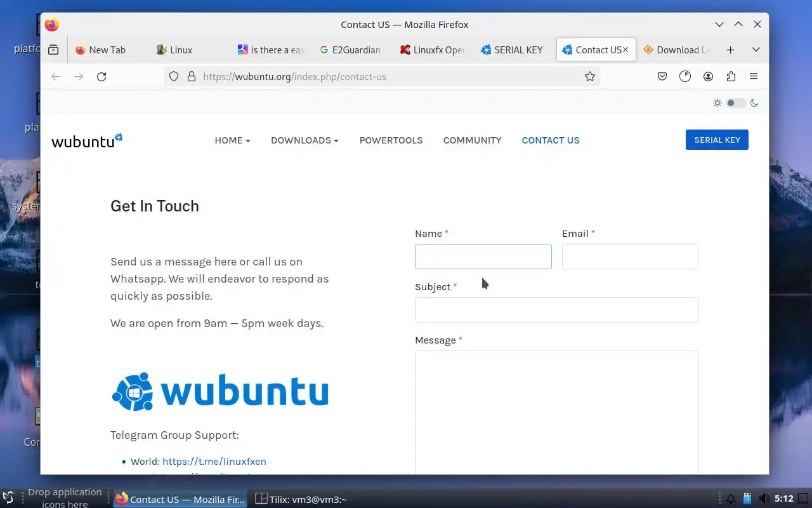Switch to the SERIAL KEY tab

514,50
